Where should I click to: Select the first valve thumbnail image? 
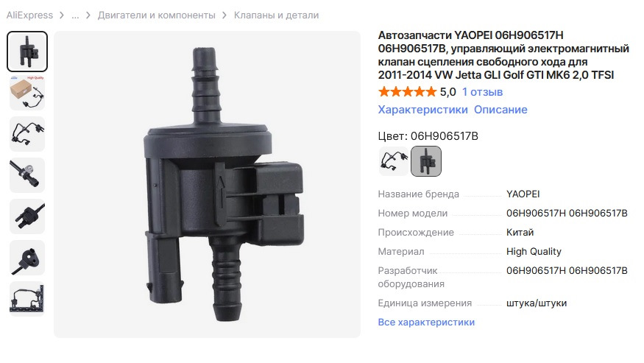click(x=27, y=52)
